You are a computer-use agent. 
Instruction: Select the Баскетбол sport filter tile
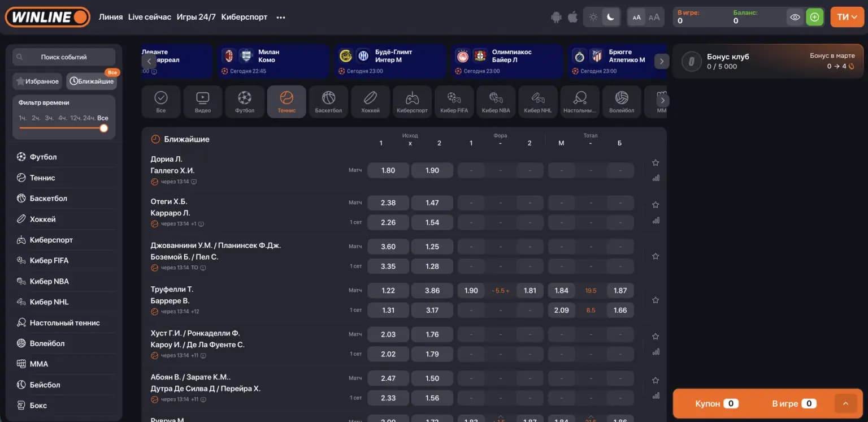coord(328,102)
